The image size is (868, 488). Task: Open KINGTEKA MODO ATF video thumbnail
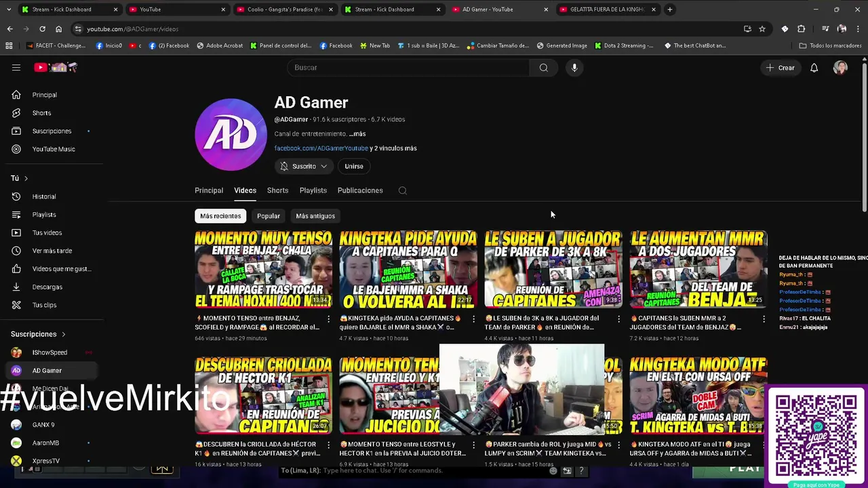click(x=698, y=396)
